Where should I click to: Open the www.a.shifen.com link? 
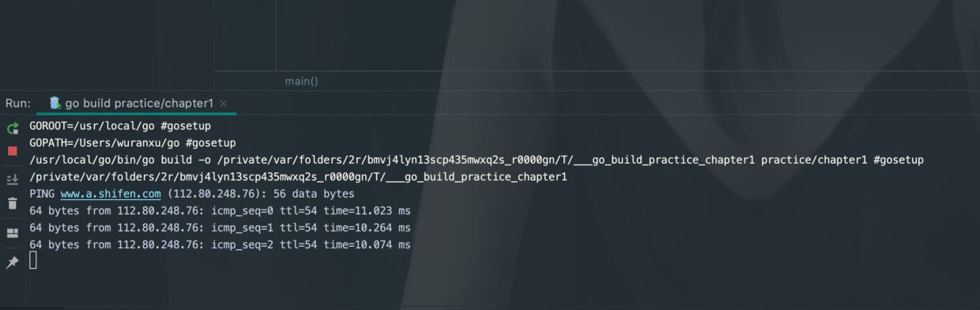coord(111,194)
